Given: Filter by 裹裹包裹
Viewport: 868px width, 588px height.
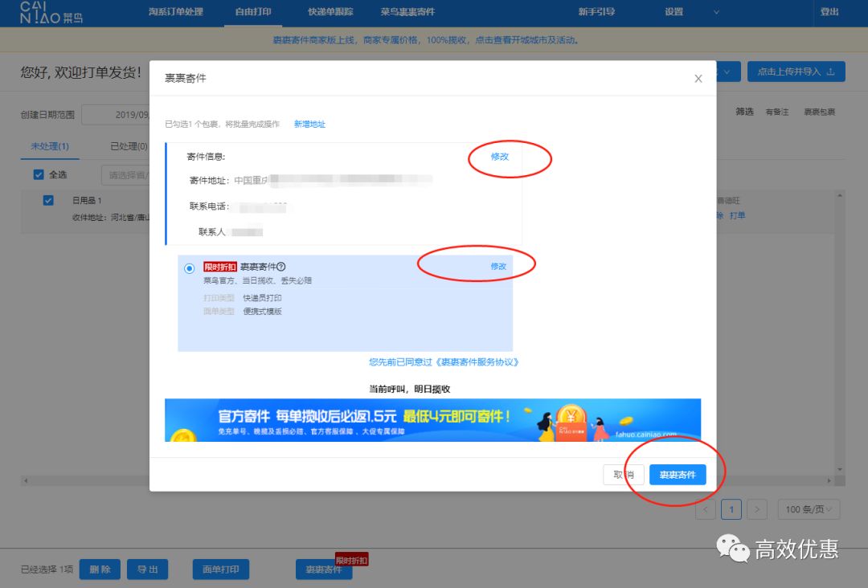Looking at the screenshot, I should click(819, 112).
